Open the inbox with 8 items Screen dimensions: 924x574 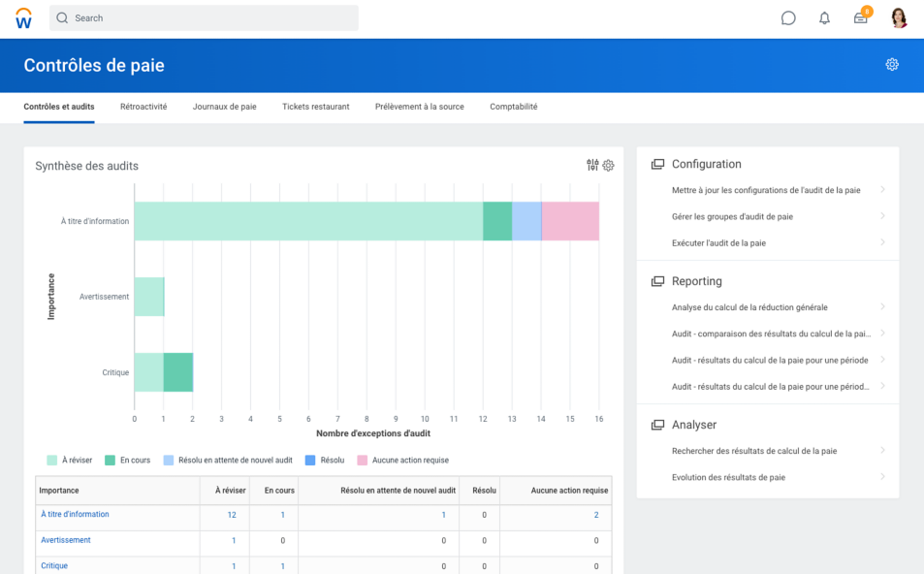pos(860,17)
